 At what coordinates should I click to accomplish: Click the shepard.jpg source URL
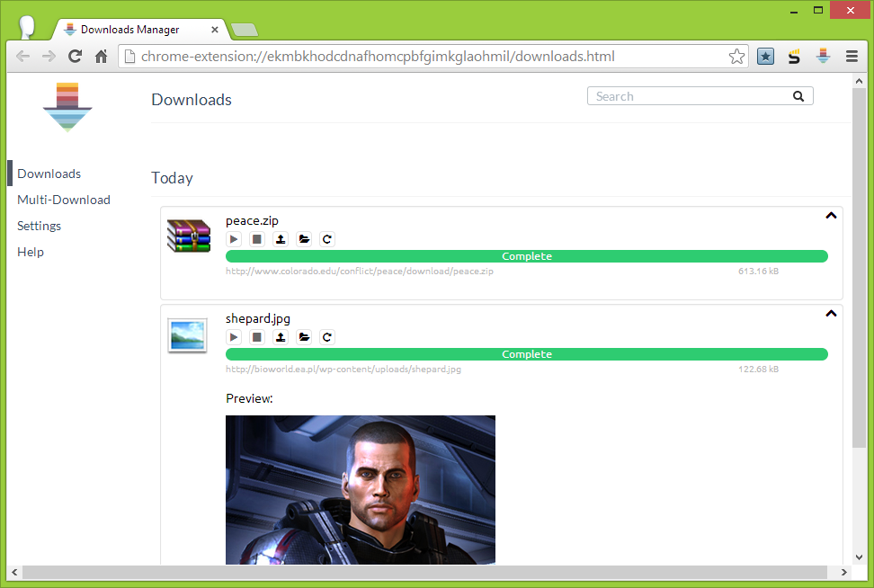point(343,369)
